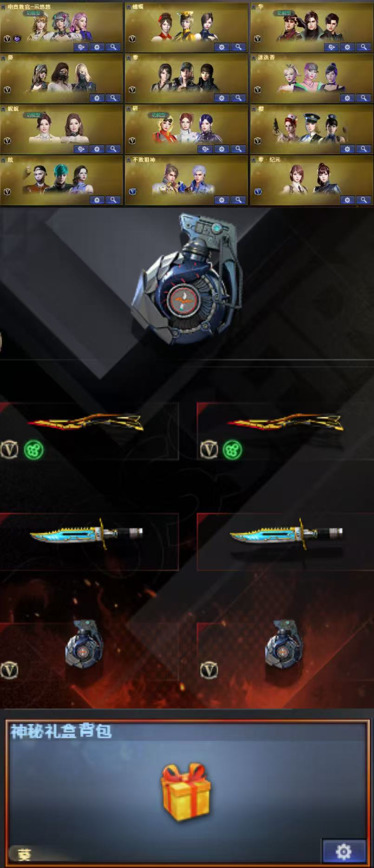Image resolution: width=374 pixels, height=868 pixels.
Task: Select the right small grenade item
Action: [283, 644]
